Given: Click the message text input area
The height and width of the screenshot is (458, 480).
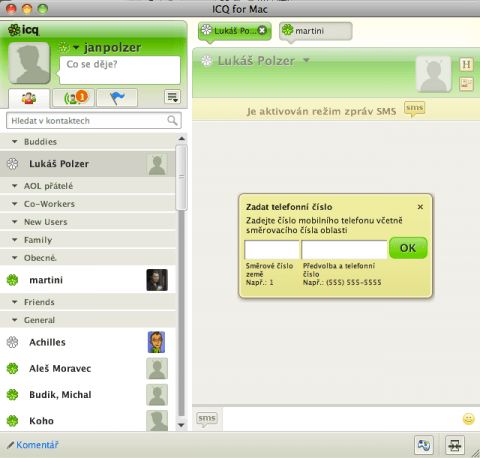Looking at the screenshot, I should pos(342,419).
